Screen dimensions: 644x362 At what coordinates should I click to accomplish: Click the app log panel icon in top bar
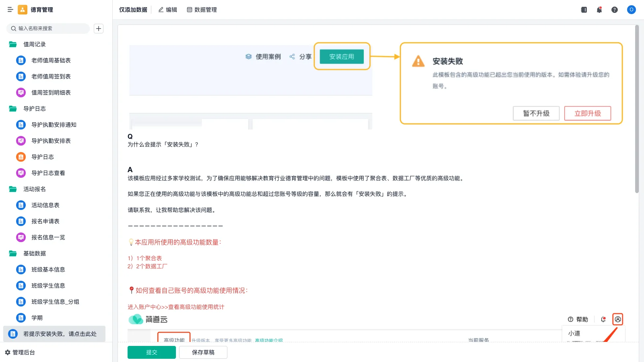[584, 10]
